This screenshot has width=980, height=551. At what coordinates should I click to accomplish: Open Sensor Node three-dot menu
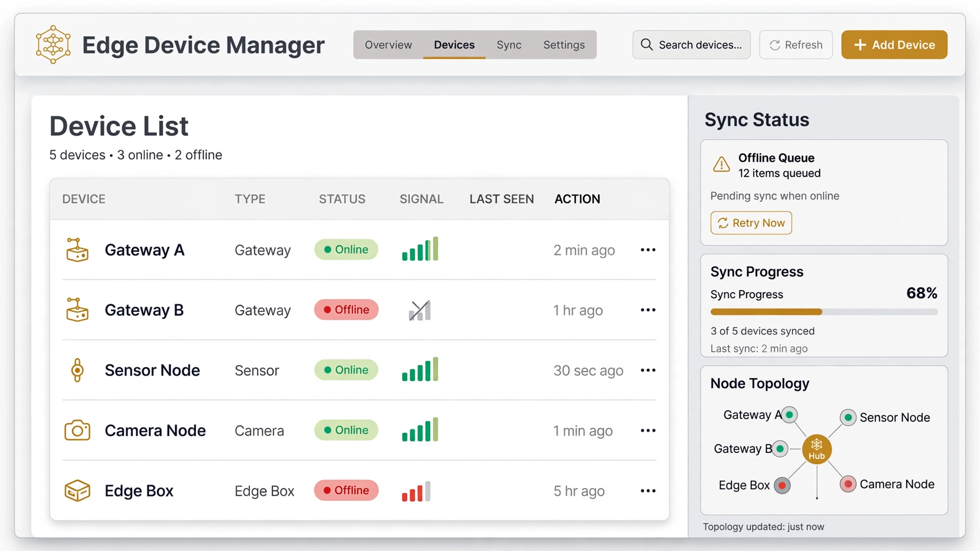648,370
